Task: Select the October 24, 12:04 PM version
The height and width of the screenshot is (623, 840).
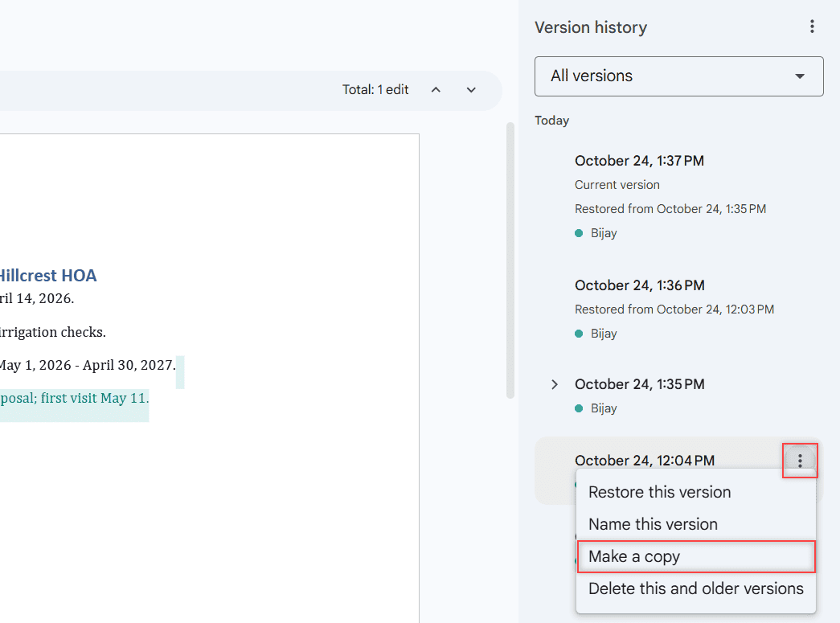Action: click(x=645, y=461)
